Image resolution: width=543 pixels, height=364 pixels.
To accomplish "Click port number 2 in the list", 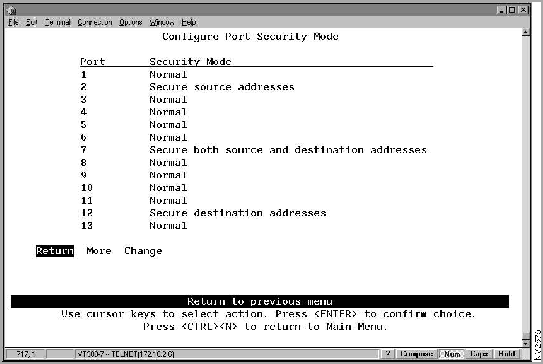I will [x=83, y=87].
